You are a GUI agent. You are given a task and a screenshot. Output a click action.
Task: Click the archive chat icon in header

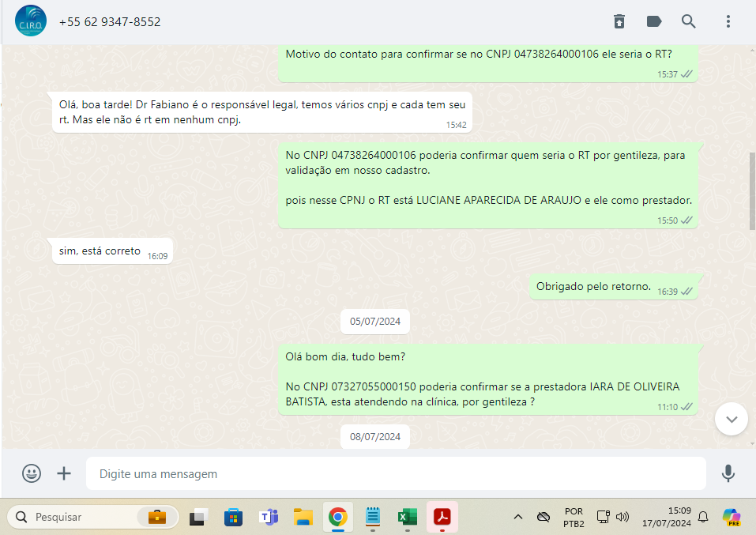[x=619, y=21]
